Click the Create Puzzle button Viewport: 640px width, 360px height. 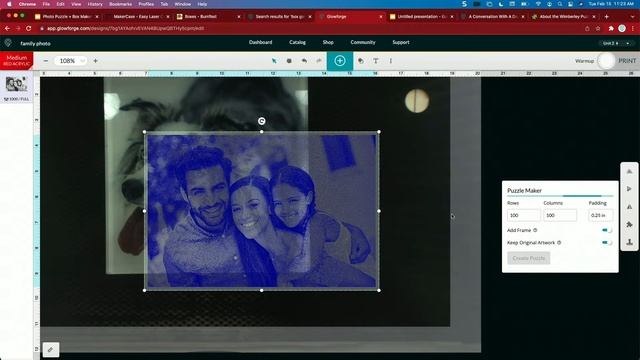529,258
